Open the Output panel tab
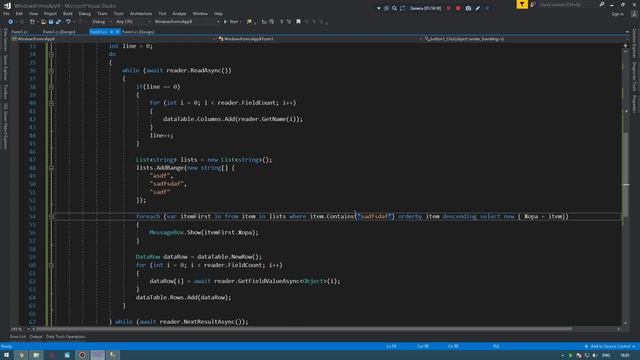 (x=36, y=337)
